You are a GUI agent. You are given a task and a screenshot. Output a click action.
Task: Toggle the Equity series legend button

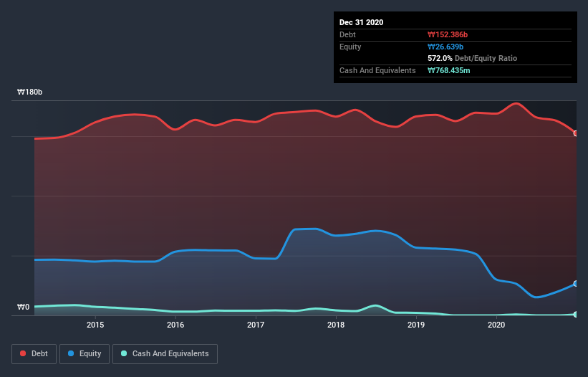[85, 354]
